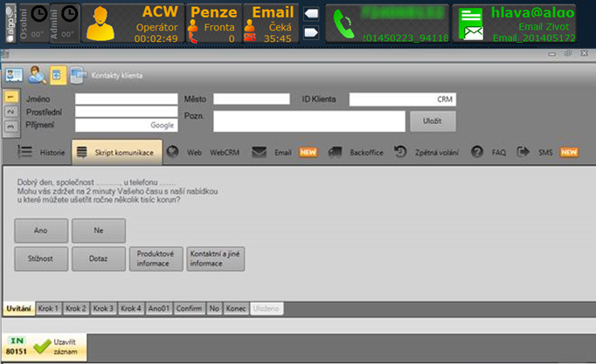Click the Web globe icon
The width and height of the screenshot is (596, 364).
tap(173, 152)
